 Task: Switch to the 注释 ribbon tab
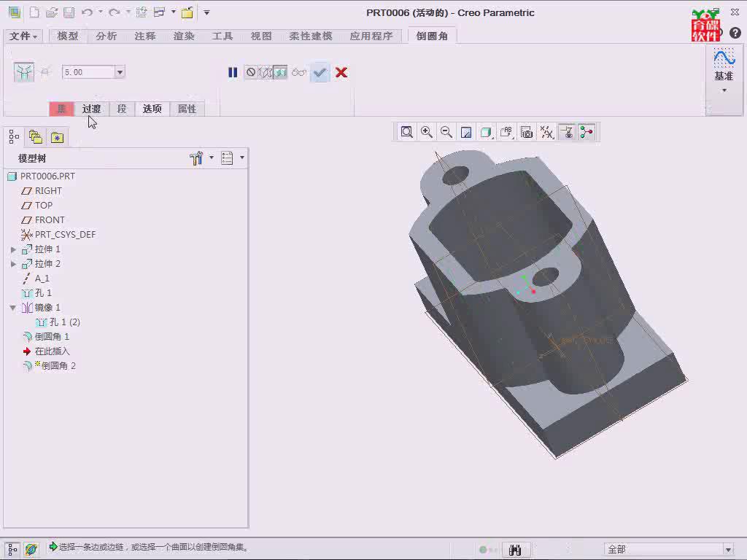click(145, 36)
